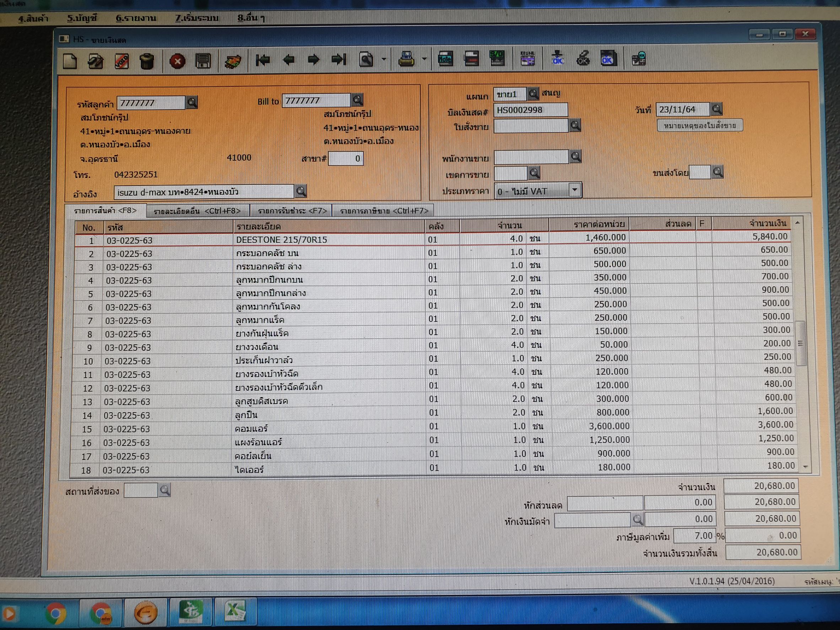Open the date lookup next to 23/11/64
This screenshot has height=630, width=840.
(x=717, y=109)
